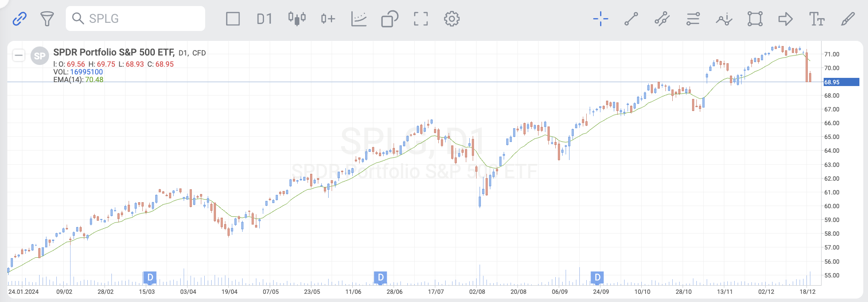Toggle fullscreen brackets icon
868x302 pixels.
[x=421, y=18]
